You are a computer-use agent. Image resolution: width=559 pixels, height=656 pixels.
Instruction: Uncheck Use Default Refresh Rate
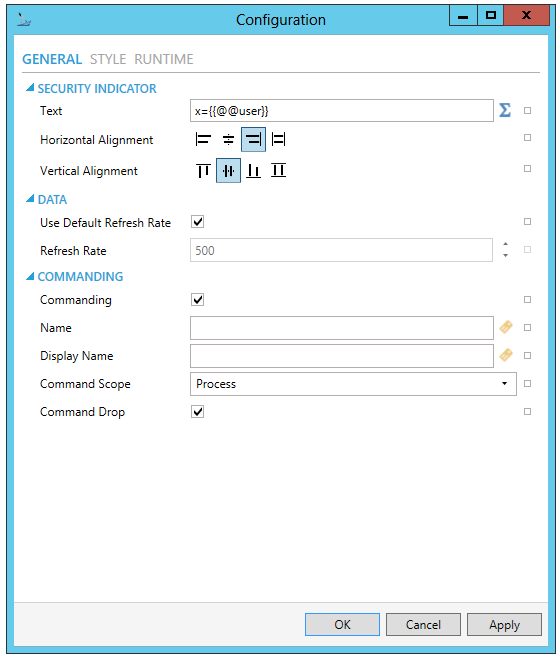197,222
